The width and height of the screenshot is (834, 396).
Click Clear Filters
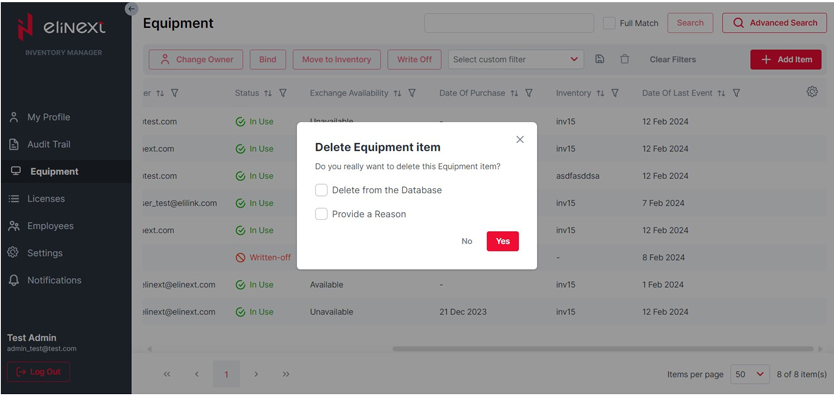pyautogui.click(x=672, y=60)
